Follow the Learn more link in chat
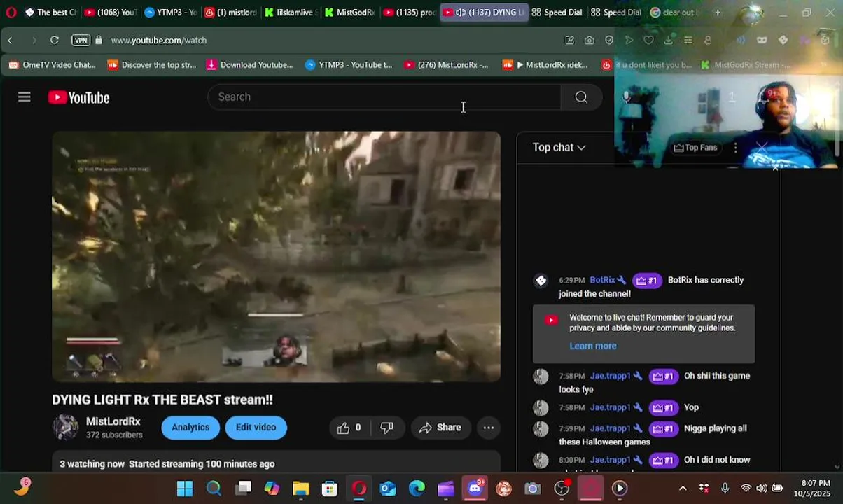The width and height of the screenshot is (843, 504). pyautogui.click(x=592, y=346)
